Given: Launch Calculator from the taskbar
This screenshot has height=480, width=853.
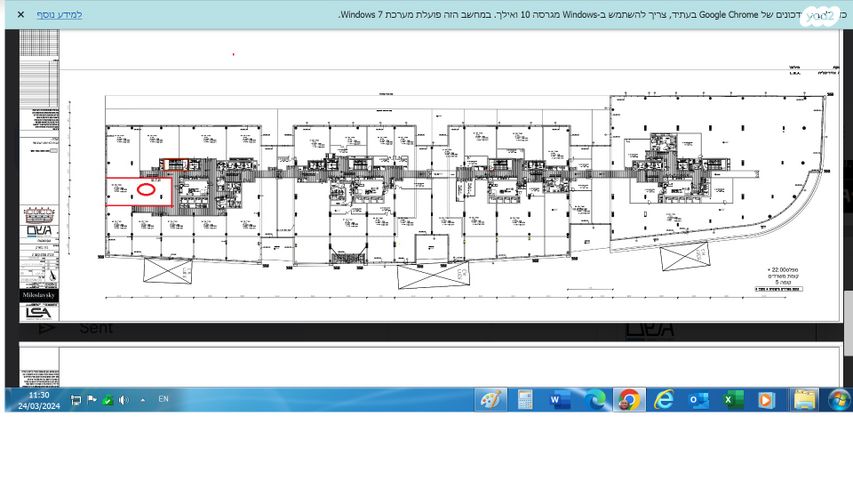Looking at the screenshot, I should [x=525, y=400].
